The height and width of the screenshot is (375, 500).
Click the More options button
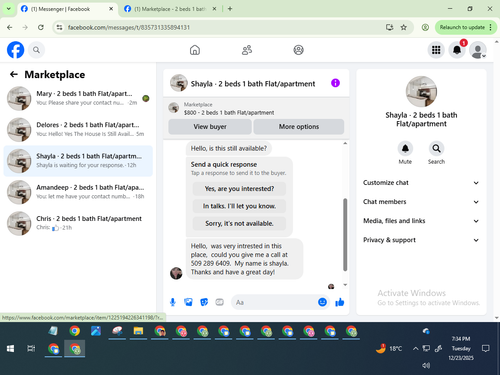coord(299,127)
